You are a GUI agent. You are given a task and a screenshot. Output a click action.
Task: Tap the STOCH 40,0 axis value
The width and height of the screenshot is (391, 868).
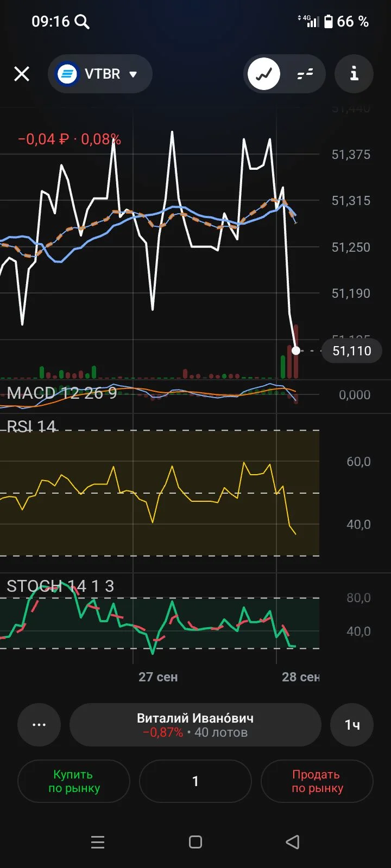tap(358, 631)
